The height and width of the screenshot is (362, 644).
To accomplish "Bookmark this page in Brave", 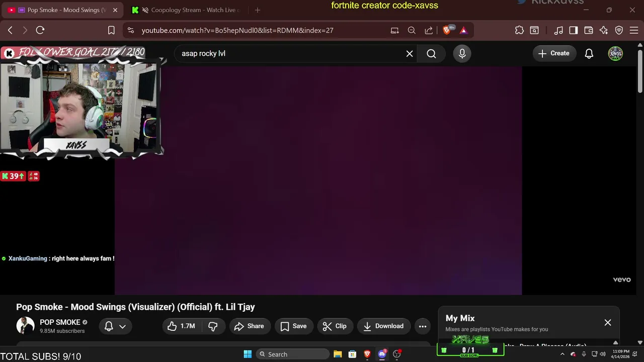I will [x=111, y=30].
